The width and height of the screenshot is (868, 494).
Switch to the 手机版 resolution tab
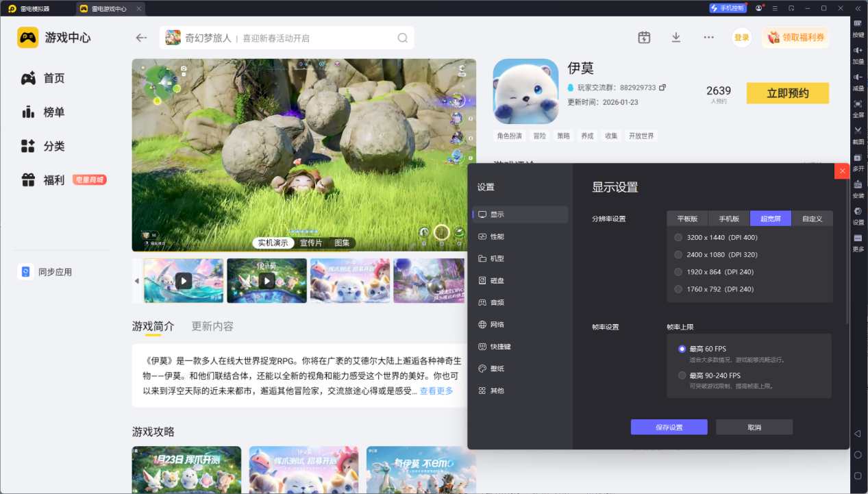pos(728,219)
